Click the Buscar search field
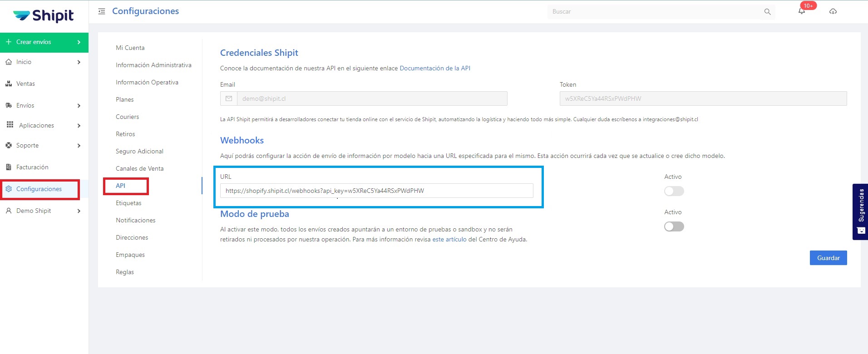 [x=655, y=12]
